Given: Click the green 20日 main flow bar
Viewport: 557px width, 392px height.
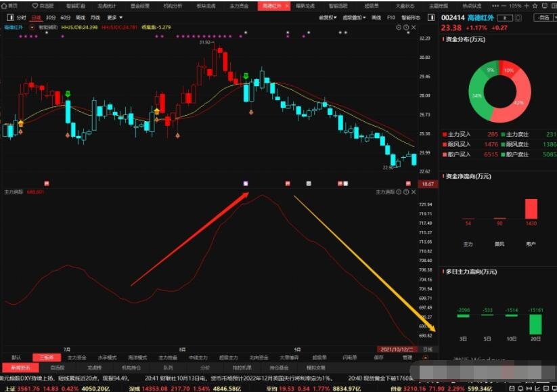Looking at the screenshot, I should coord(535,324).
